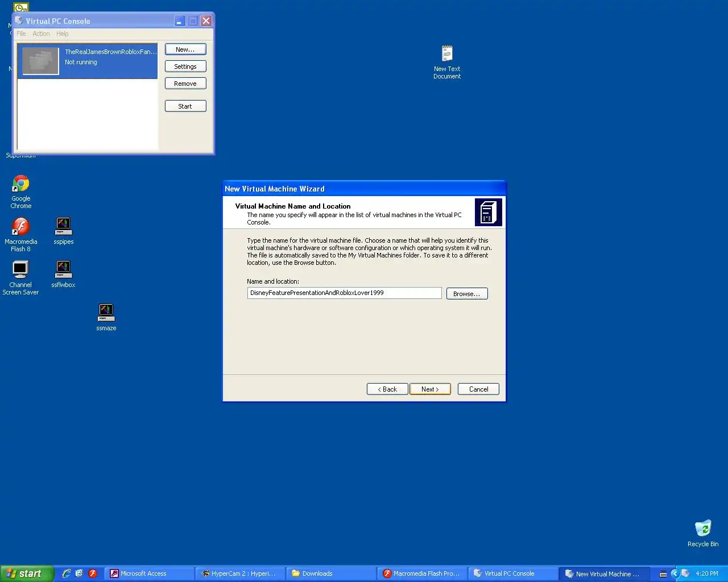728x582 pixels.
Task: Open the Help menu in Virtual PC Console
Action: tap(63, 34)
